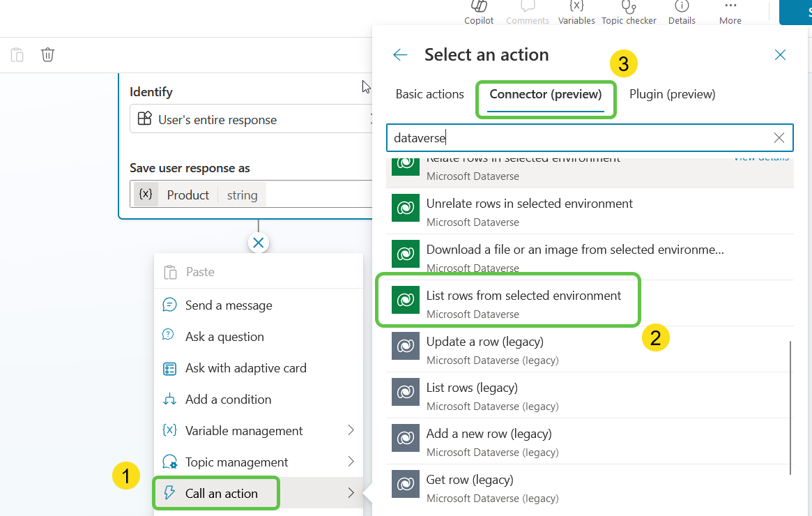Show topic Details
Image resolution: width=812 pixels, height=516 pixels.
click(x=682, y=12)
